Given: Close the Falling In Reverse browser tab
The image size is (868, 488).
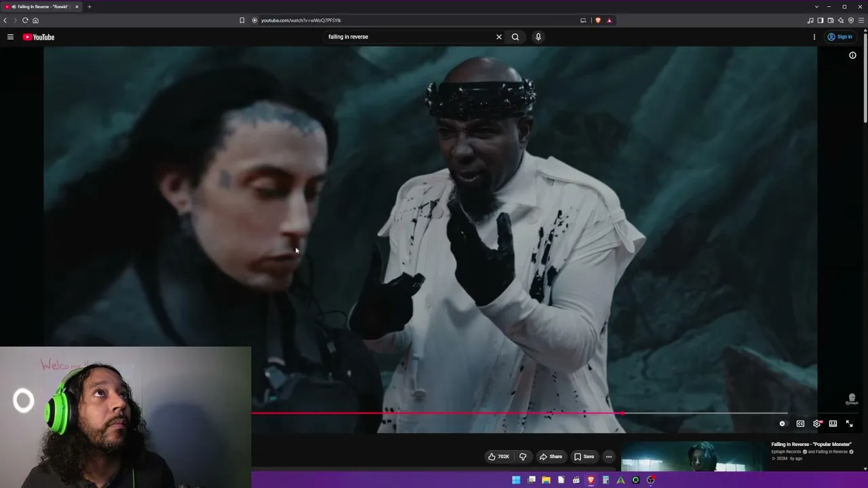Looking at the screenshot, I should click(77, 7).
